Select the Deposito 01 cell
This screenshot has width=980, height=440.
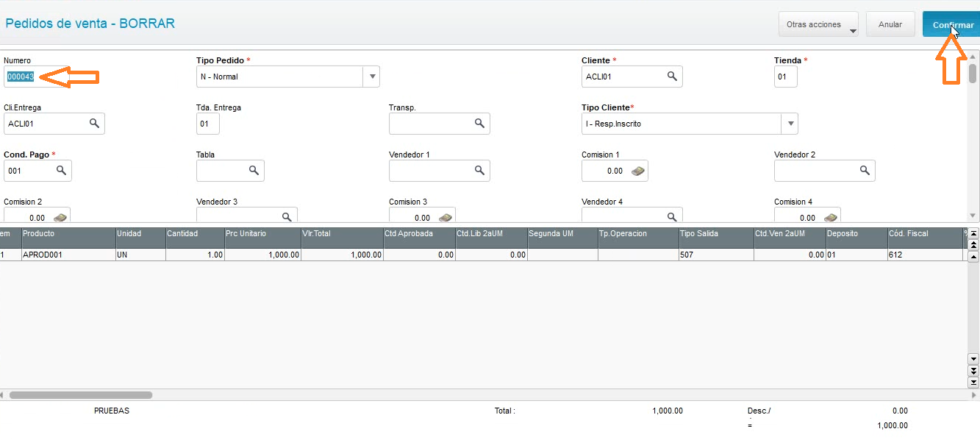point(856,255)
